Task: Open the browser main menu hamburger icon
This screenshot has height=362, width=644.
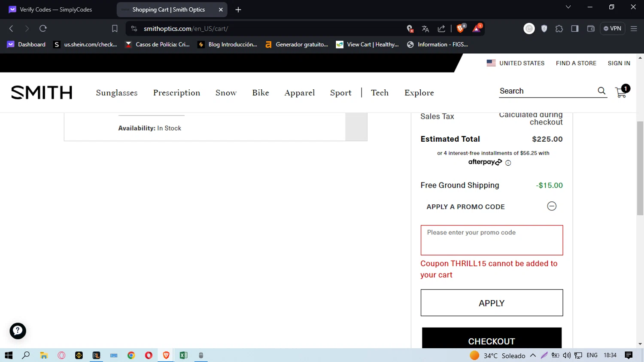Action: (634, 29)
